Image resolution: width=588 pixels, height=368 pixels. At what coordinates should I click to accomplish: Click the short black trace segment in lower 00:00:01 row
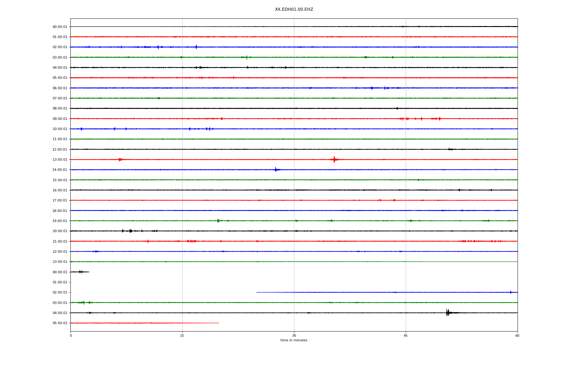coord(80,272)
